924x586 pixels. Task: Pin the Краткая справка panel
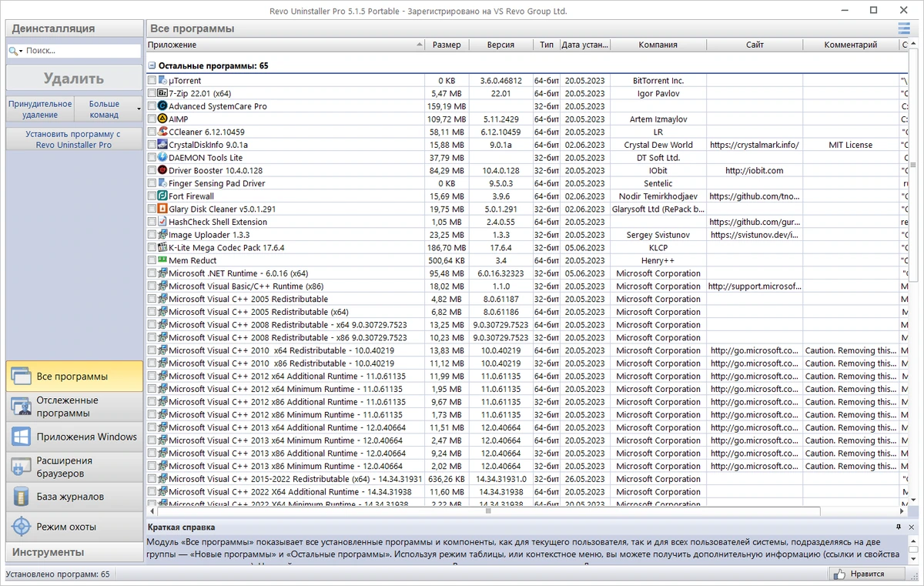tap(899, 527)
